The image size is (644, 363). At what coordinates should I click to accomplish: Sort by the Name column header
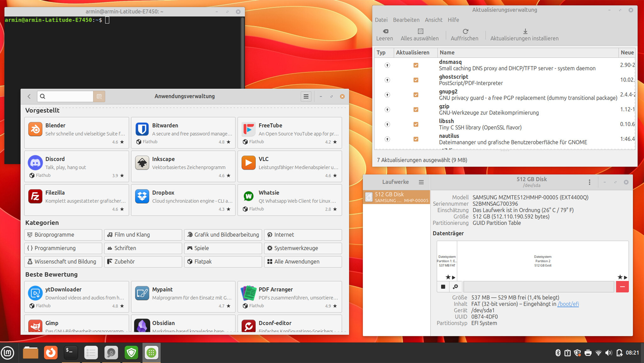click(x=528, y=53)
